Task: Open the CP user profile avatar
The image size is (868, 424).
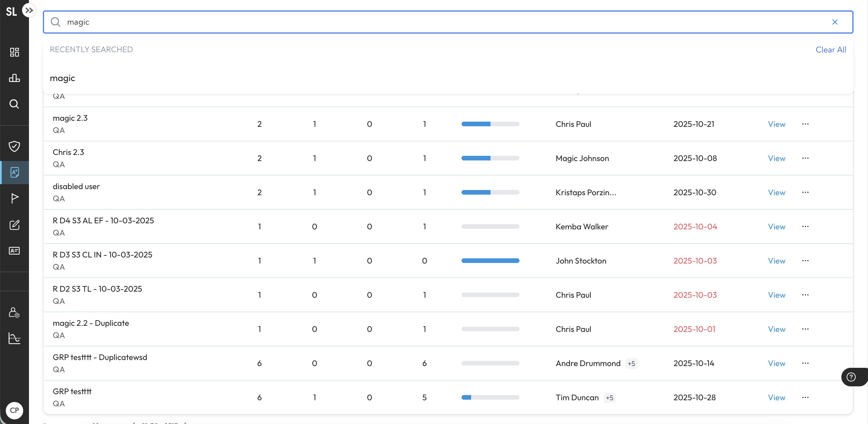Action: [x=14, y=410]
